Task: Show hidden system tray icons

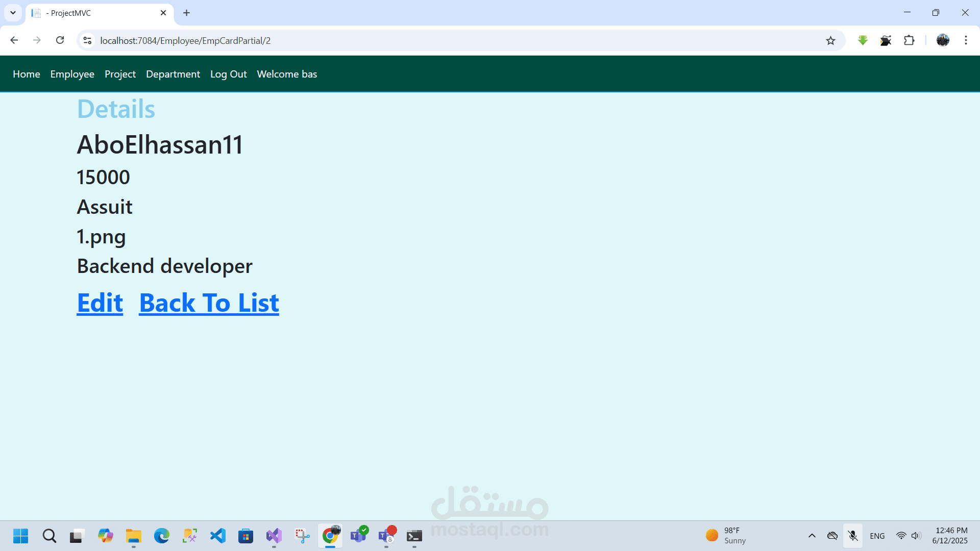Action: pyautogui.click(x=812, y=536)
